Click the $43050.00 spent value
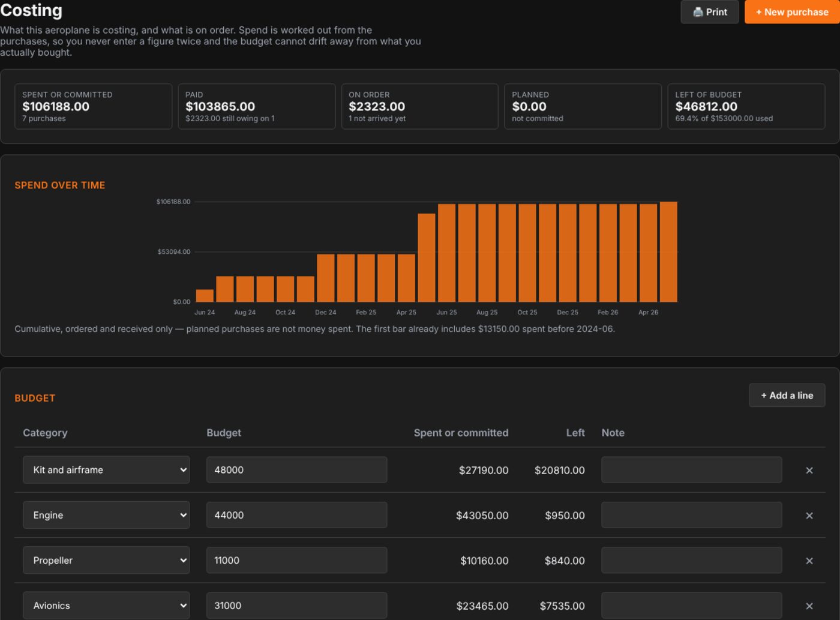This screenshot has height=620, width=840. coord(482,516)
